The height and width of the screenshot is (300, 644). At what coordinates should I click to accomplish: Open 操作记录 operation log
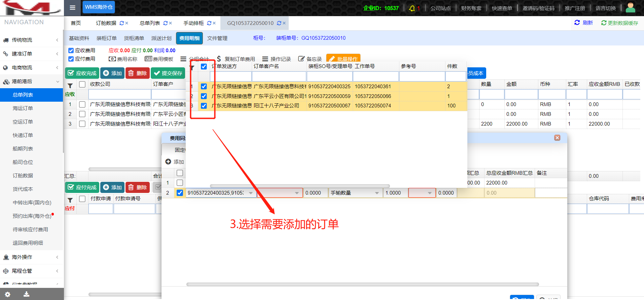[276, 59]
